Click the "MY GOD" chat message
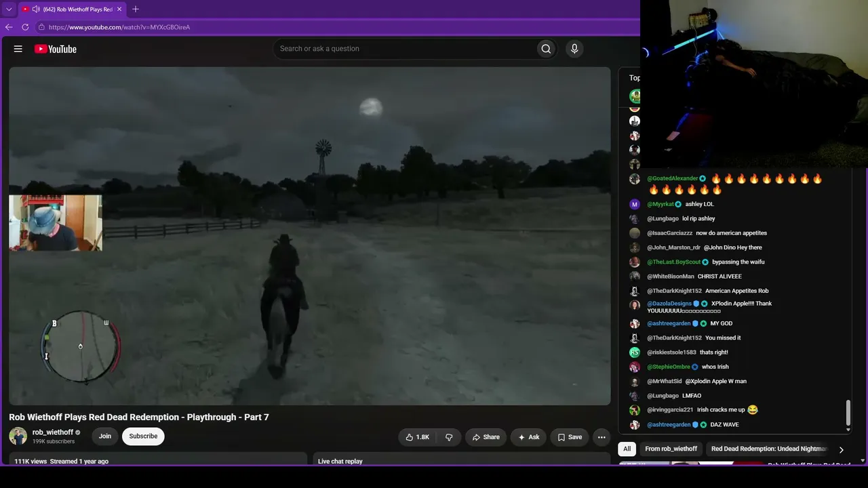868x488 pixels. point(722,324)
